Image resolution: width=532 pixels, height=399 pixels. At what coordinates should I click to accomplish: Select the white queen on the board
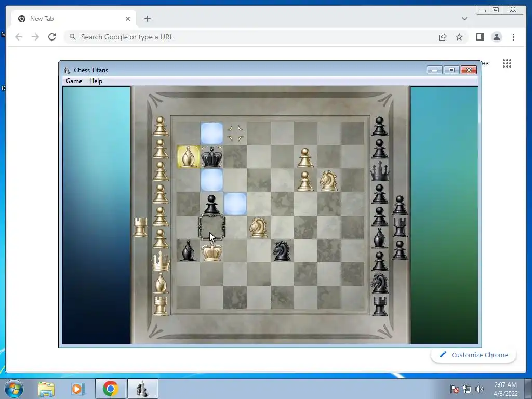[x=212, y=252]
